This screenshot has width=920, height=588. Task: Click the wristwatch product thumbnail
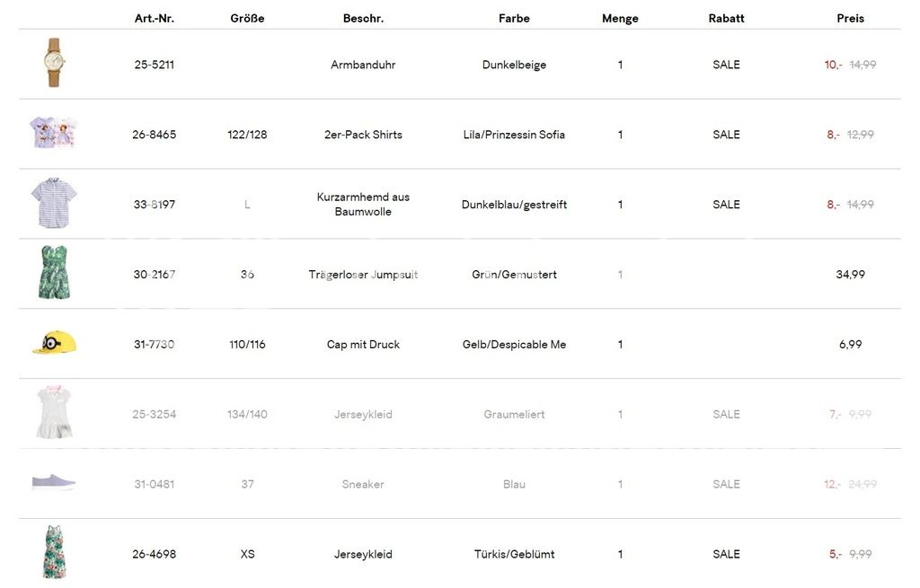tap(54, 63)
